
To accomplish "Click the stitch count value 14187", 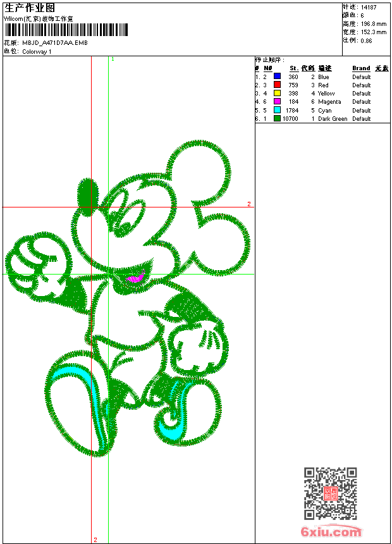I will point(369,8).
